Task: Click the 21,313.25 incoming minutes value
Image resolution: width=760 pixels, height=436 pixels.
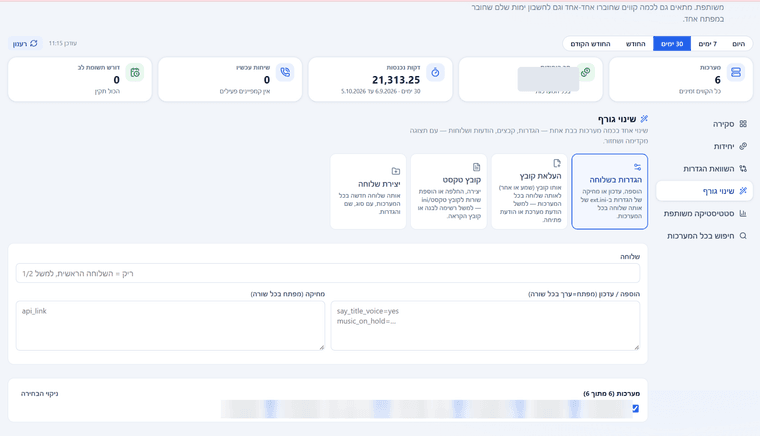Action: 396,80
